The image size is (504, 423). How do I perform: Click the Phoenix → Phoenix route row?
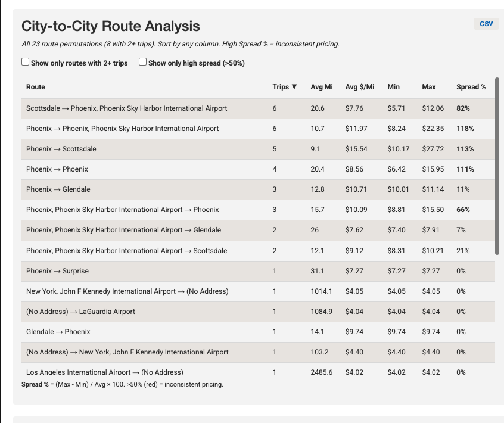coord(57,169)
